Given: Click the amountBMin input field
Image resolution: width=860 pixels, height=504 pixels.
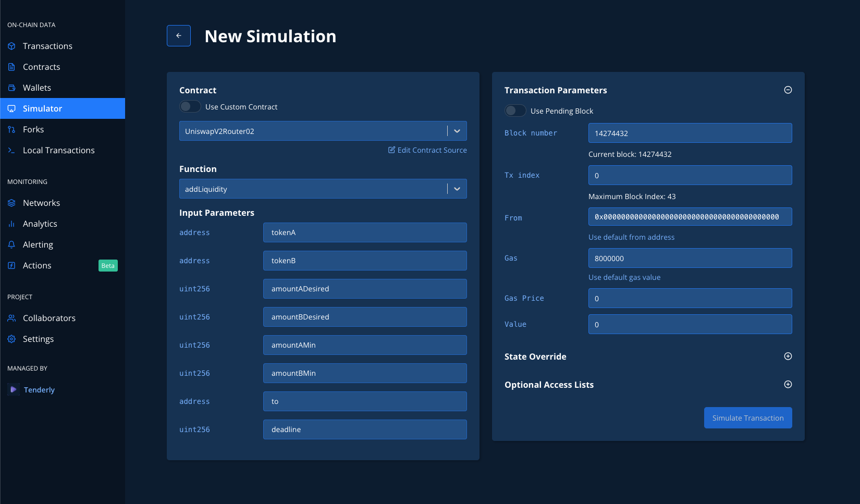Looking at the screenshot, I should (x=365, y=373).
